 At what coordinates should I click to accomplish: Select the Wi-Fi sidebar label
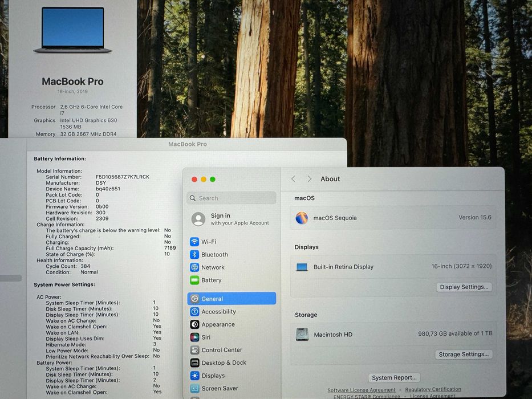pos(209,242)
